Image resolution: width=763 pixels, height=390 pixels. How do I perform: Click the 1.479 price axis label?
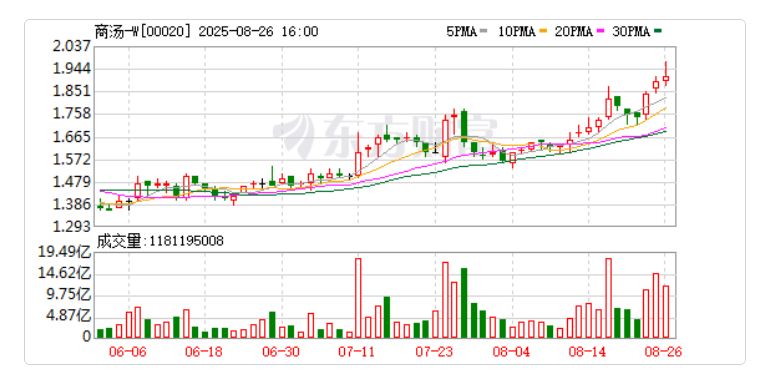(72, 182)
